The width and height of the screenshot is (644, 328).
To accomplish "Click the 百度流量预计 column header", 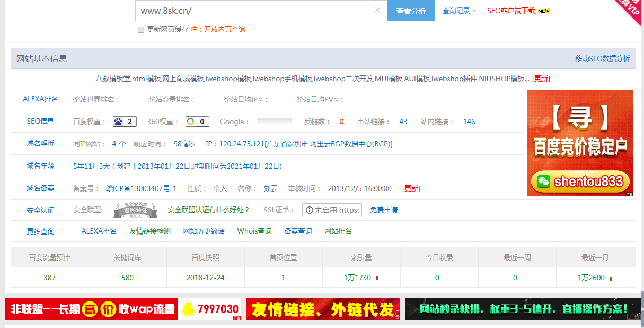I will pyautogui.click(x=50, y=257).
